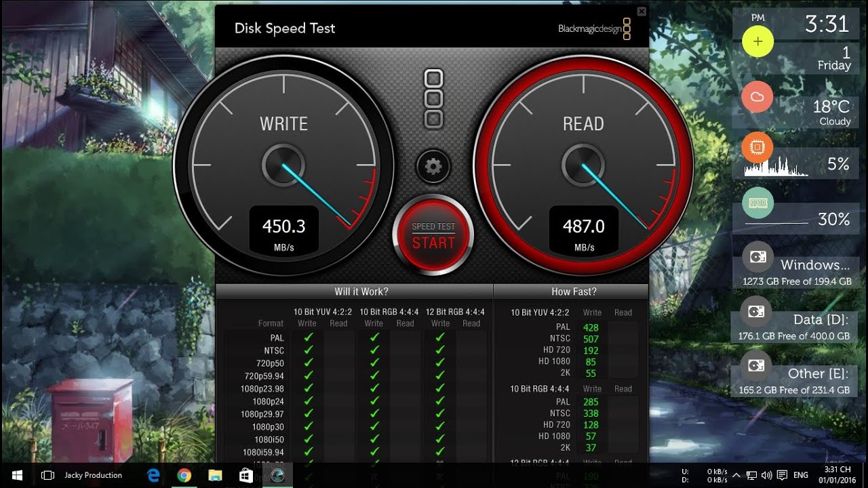Click 1080p30 checkmark under 10 Bit RGB
This screenshot has width=868, height=488.
coord(374,426)
